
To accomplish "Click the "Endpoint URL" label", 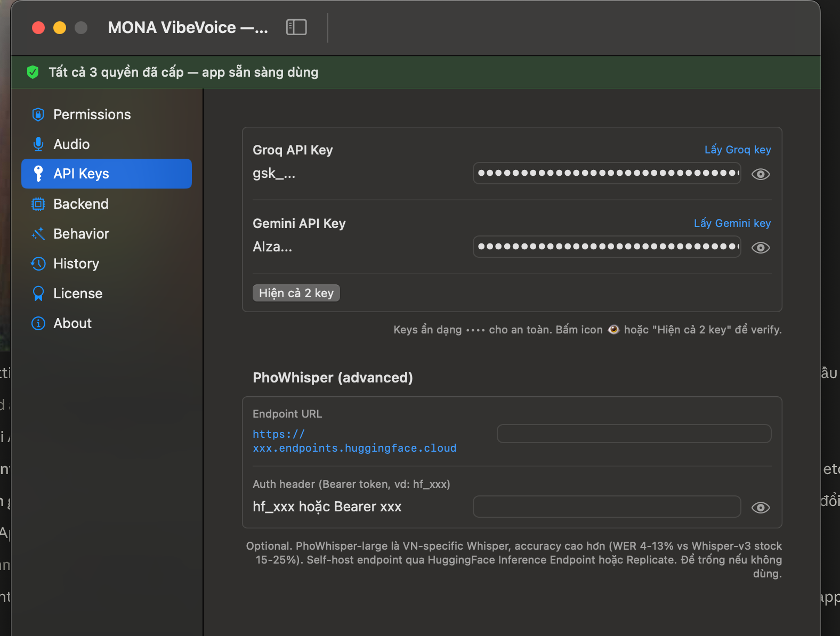I will [287, 414].
